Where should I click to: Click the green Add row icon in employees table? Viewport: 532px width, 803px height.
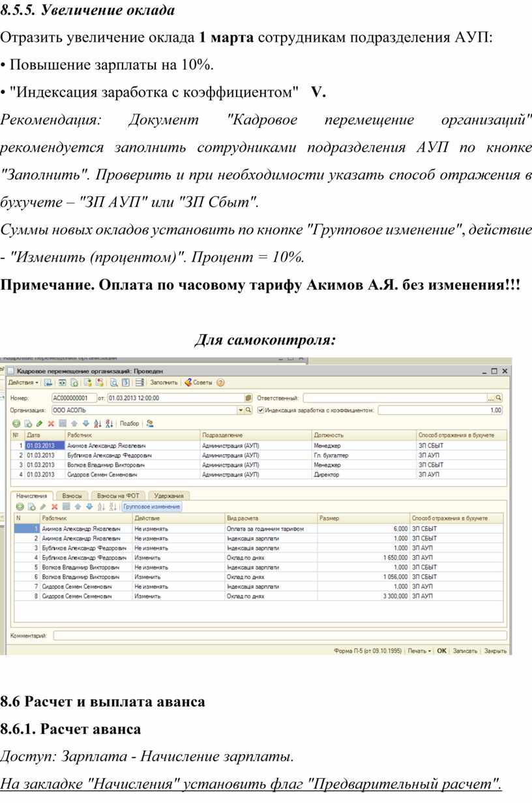pos(16,423)
